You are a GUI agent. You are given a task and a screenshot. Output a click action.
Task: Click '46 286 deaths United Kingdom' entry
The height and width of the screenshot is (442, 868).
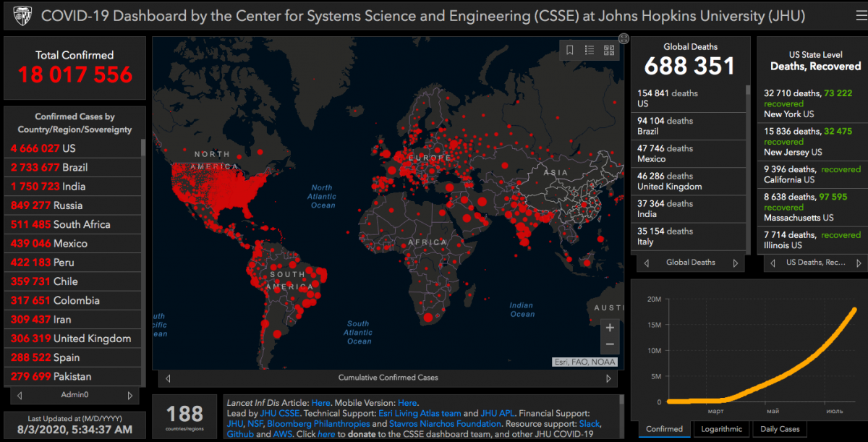(x=689, y=181)
